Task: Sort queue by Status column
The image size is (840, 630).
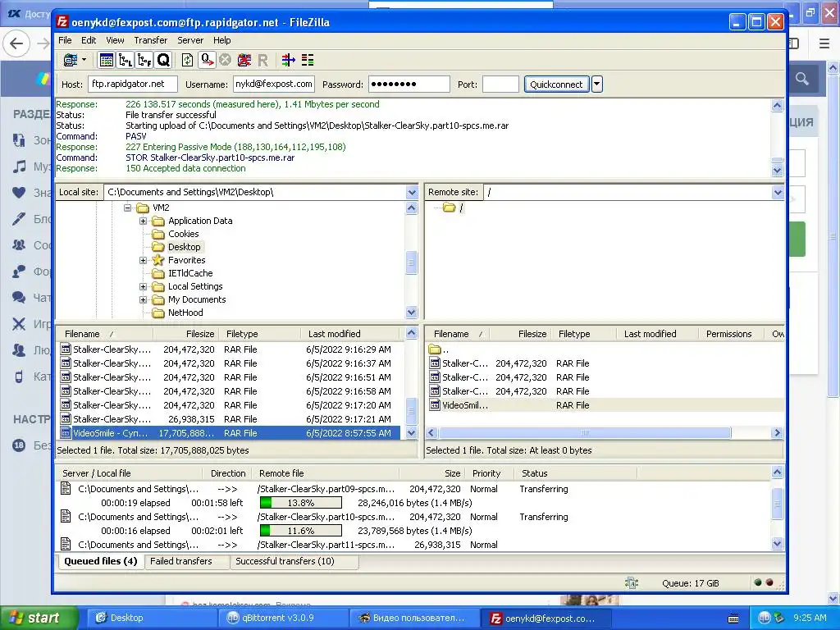Action: point(573,473)
